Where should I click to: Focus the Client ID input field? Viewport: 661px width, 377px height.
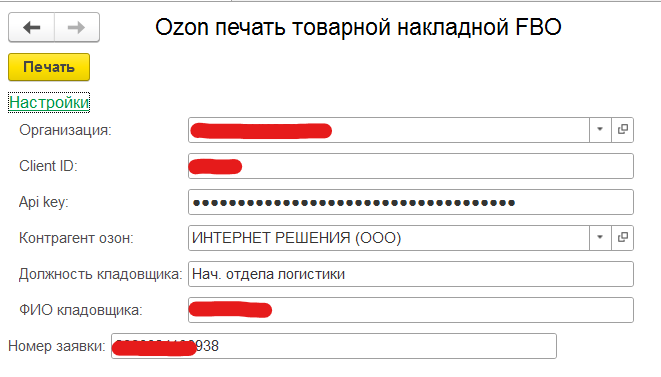tap(411, 166)
